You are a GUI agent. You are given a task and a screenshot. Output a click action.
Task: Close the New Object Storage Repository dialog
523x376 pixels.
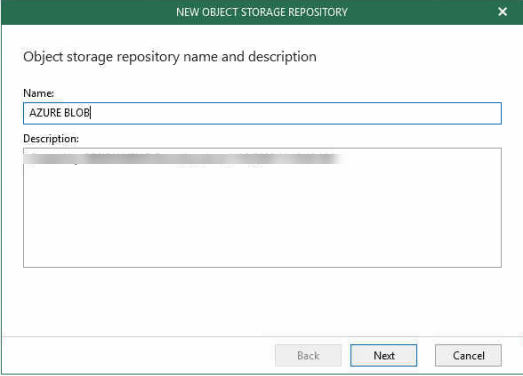[x=502, y=12]
